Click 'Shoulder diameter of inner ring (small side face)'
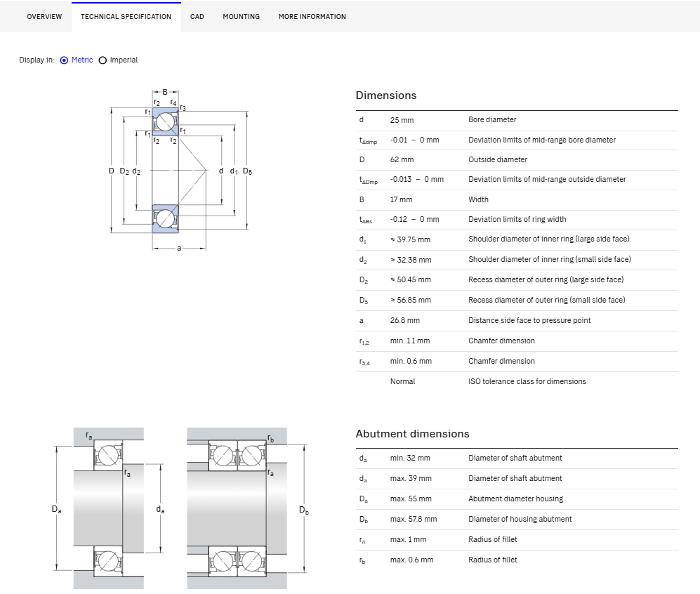 [550, 259]
